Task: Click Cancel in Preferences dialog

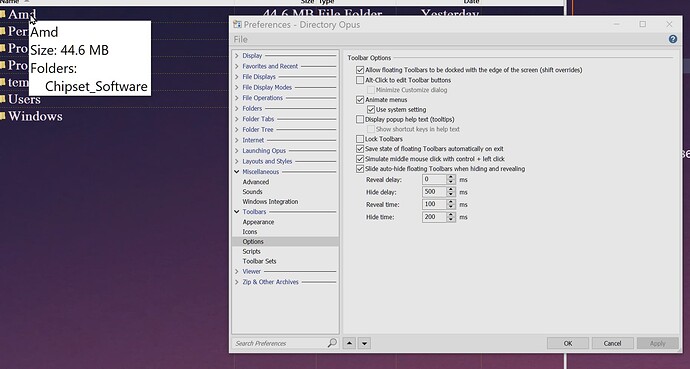Action: (613, 343)
